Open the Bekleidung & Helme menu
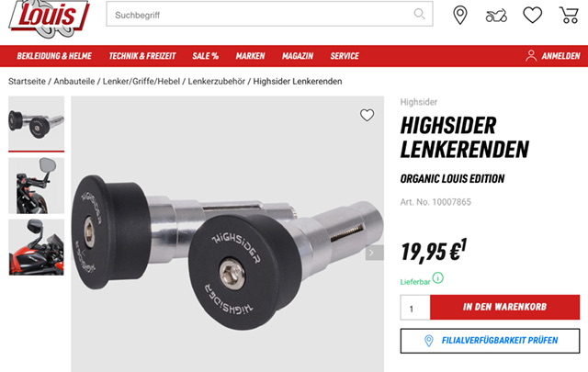The height and width of the screenshot is (372, 588). coord(54,56)
